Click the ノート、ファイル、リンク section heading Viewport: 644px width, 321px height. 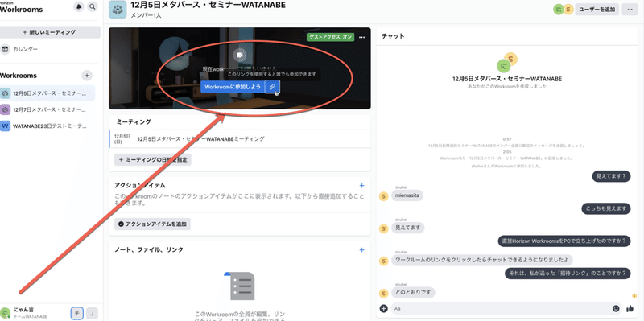point(149,249)
